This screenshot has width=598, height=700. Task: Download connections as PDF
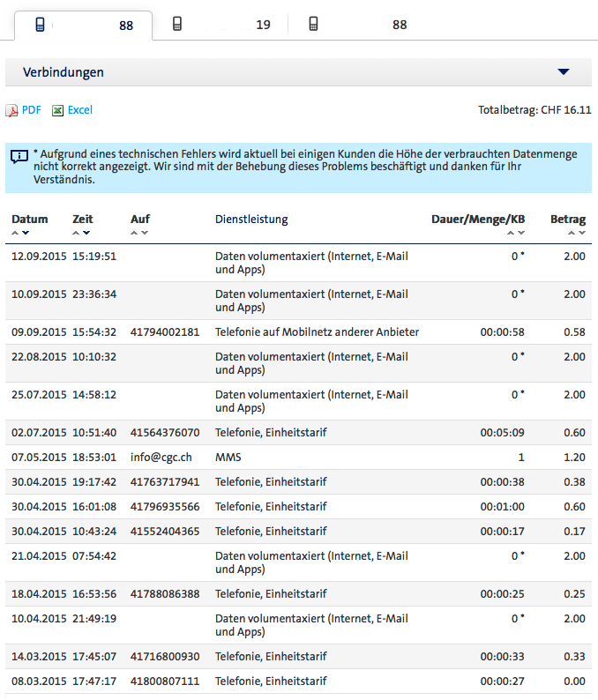31,110
